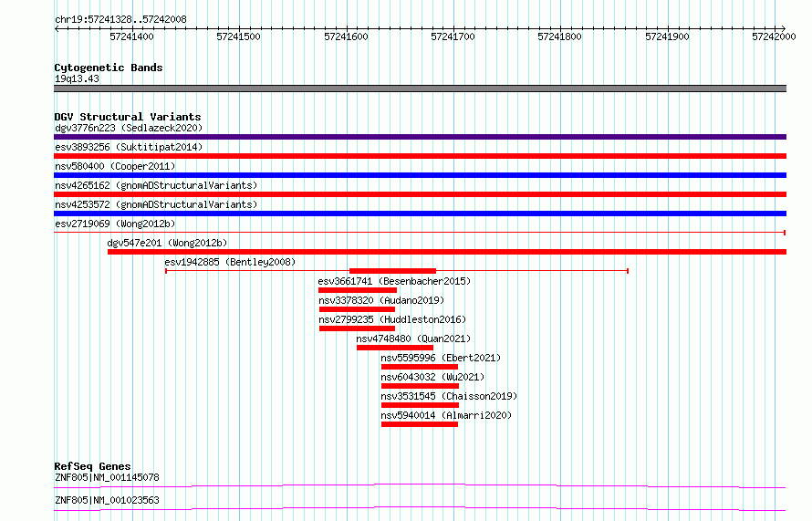Viewport: 812px width, 521px height.
Task: Select the red bar under nsv2799235
Action: coord(357,328)
